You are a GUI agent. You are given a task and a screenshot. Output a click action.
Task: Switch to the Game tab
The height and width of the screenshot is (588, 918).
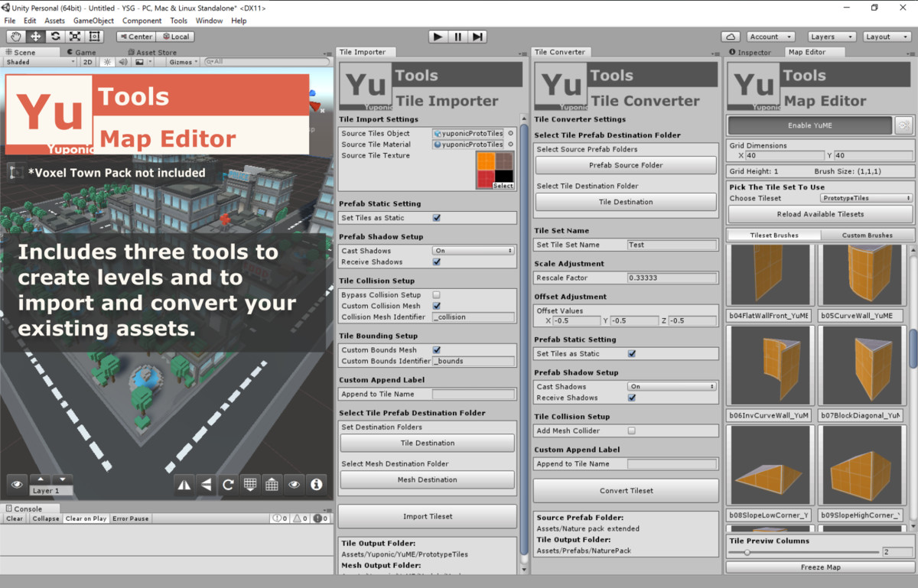click(80, 52)
